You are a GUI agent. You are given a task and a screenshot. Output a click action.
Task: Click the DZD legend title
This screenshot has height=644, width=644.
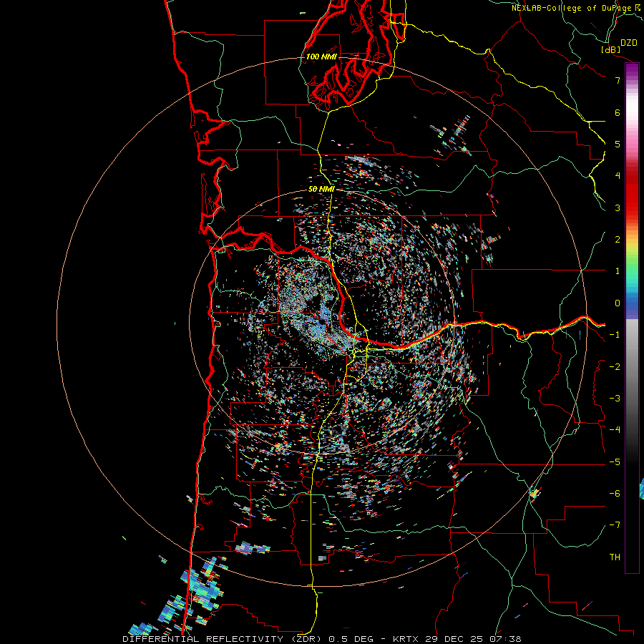[629, 43]
